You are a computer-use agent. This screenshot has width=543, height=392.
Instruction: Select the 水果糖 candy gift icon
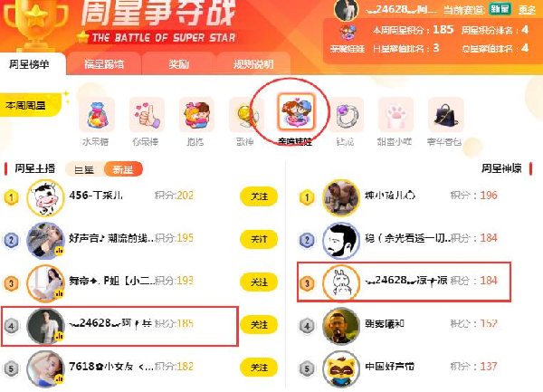(97, 115)
